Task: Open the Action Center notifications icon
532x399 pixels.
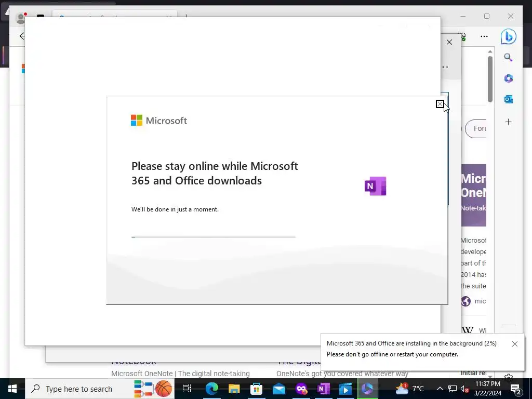Action: [515, 389]
